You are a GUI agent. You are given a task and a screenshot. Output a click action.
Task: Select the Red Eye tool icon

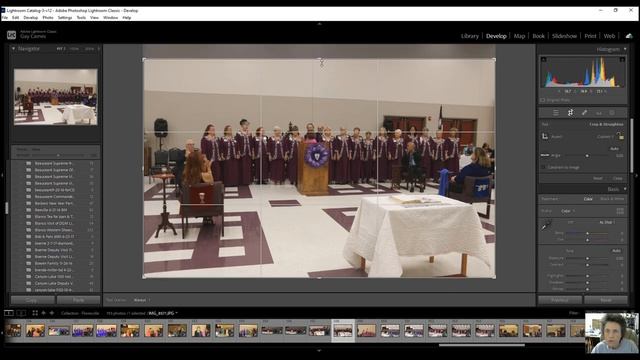pos(599,113)
